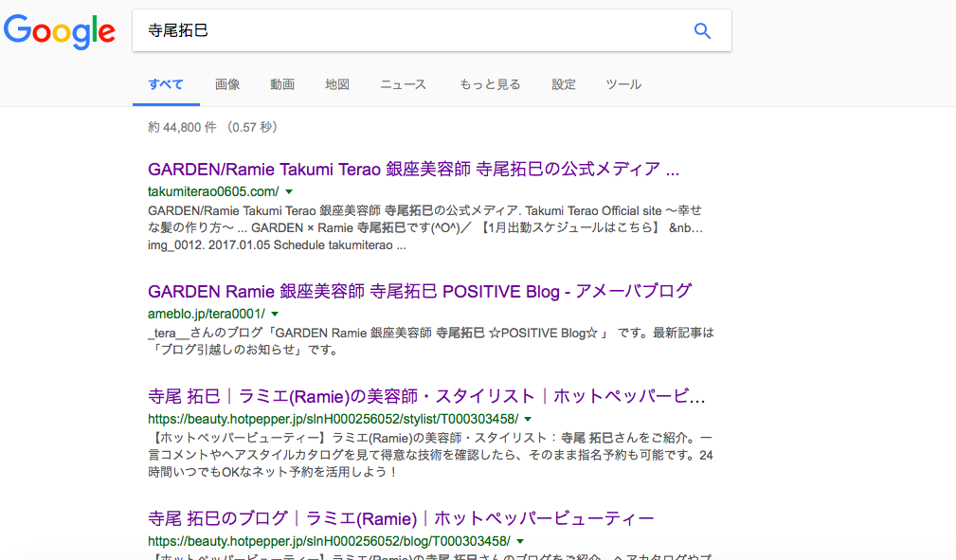Open the POSITIVE Blog アメーバブログ result
Viewport: 956px width, 560px height.
[420, 291]
